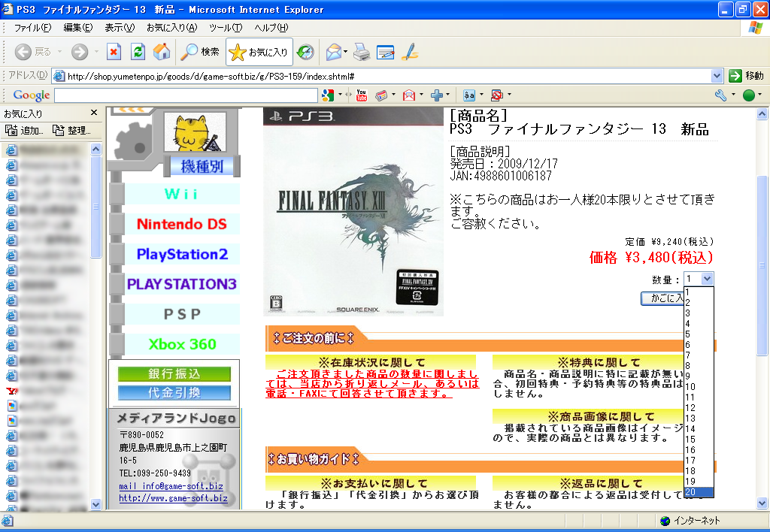Click the mail info@game-soft.biz link
The image size is (770, 532).
171,486
